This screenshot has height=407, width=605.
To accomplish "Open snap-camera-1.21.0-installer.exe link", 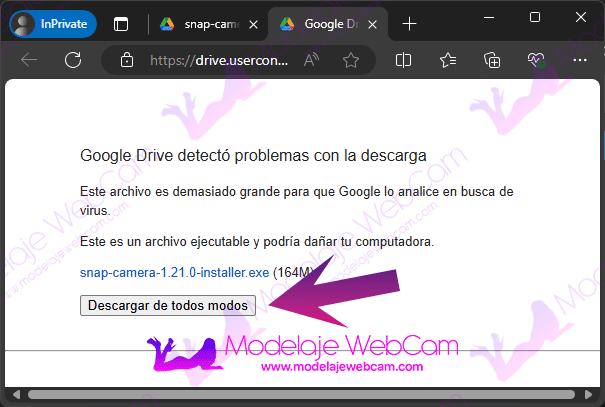I will pyautogui.click(x=174, y=272).
